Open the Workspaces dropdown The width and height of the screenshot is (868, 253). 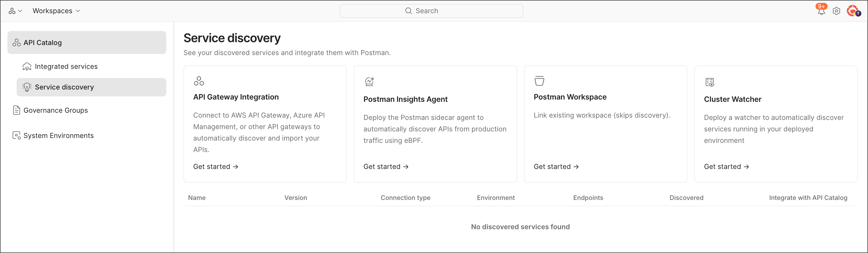coord(56,11)
